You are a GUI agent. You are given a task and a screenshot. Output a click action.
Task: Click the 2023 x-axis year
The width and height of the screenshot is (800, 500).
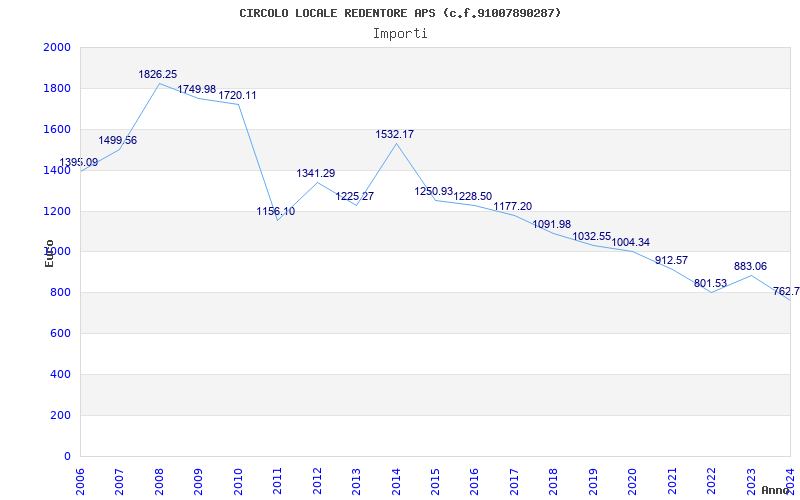tap(751, 482)
